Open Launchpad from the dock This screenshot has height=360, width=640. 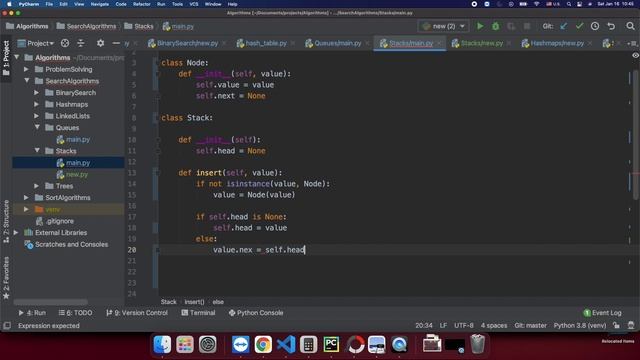pos(184,344)
